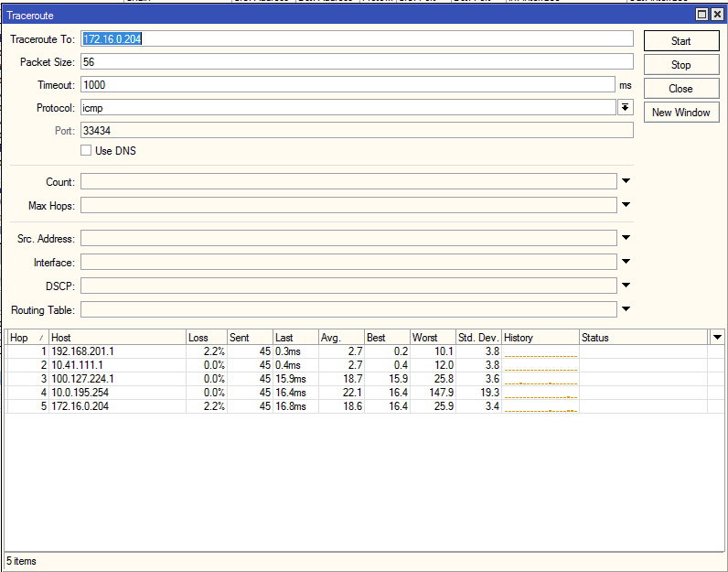Expand the DSCP field
Screen dimensions: 728x572
click(626, 286)
